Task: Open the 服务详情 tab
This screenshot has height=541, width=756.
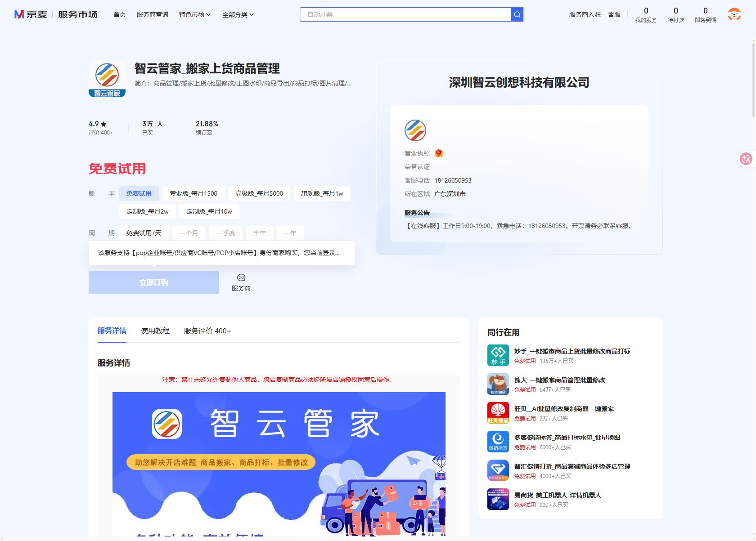Action: point(112,331)
